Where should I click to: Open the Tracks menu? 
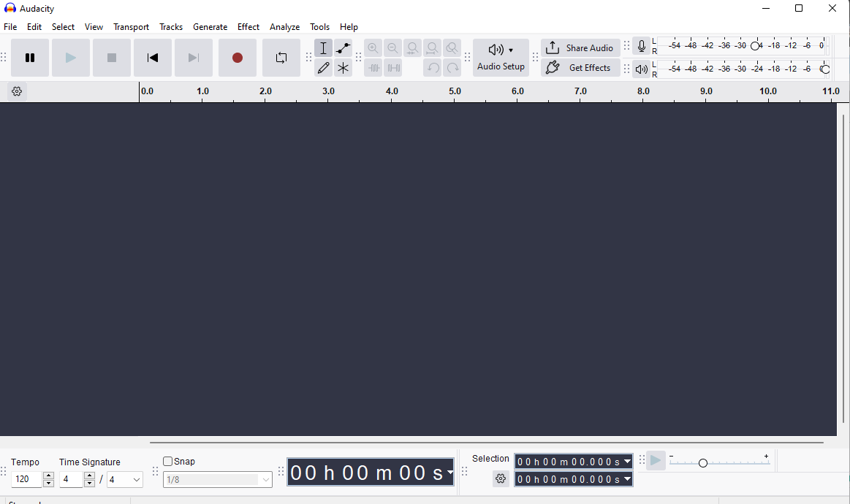point(171,26)
